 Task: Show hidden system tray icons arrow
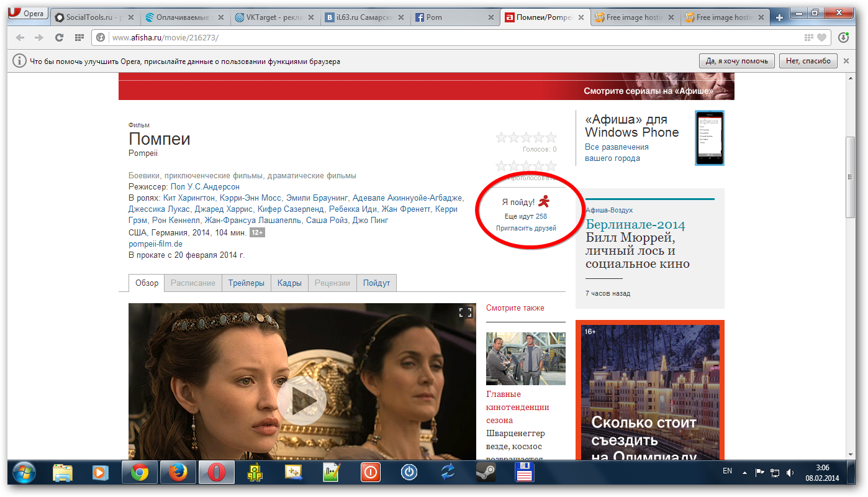744,473
